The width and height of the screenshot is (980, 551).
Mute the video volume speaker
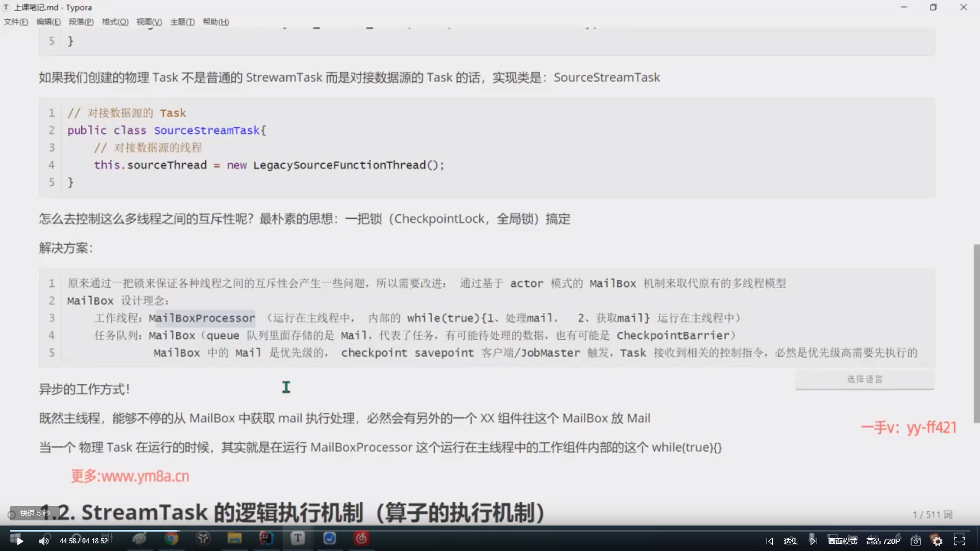click(x=44, y=541)
